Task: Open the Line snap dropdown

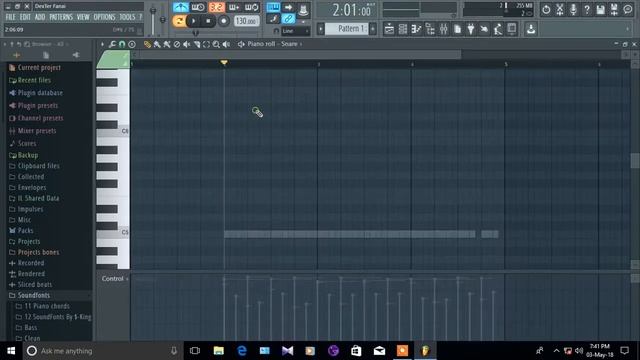Action: [296, 31]
